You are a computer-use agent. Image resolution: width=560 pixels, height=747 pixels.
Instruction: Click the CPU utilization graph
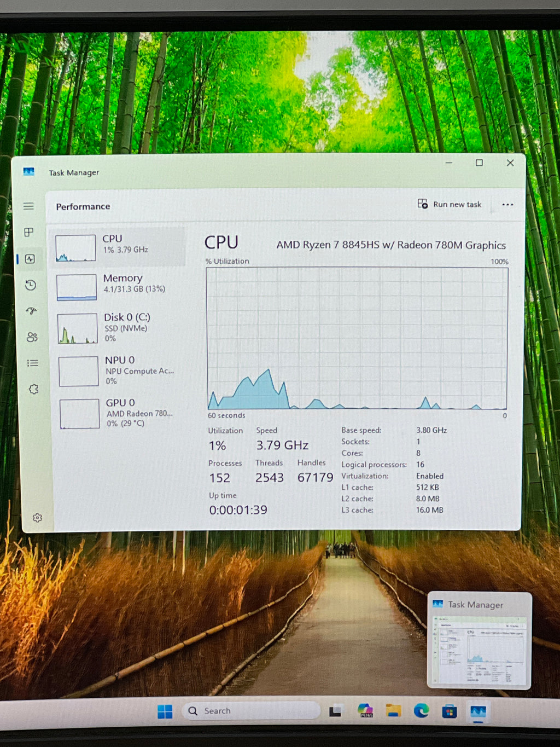pos(357,338)
